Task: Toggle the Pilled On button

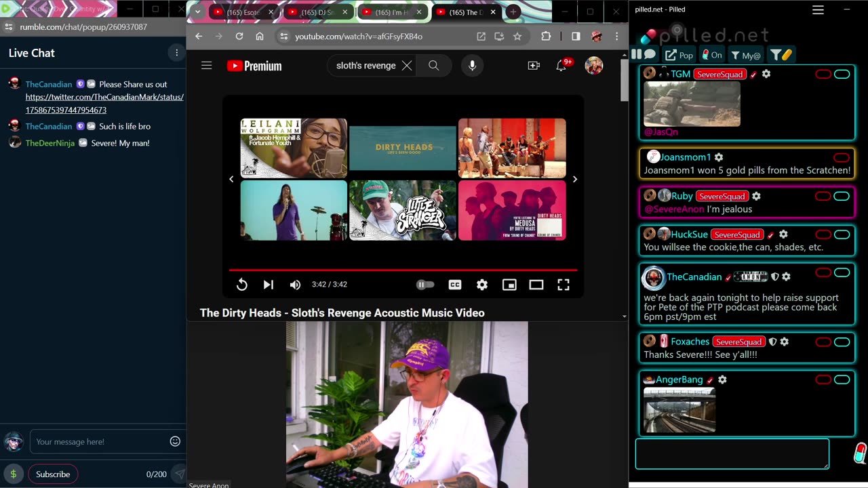Action: pyautogui.click(x=712, y=55)
